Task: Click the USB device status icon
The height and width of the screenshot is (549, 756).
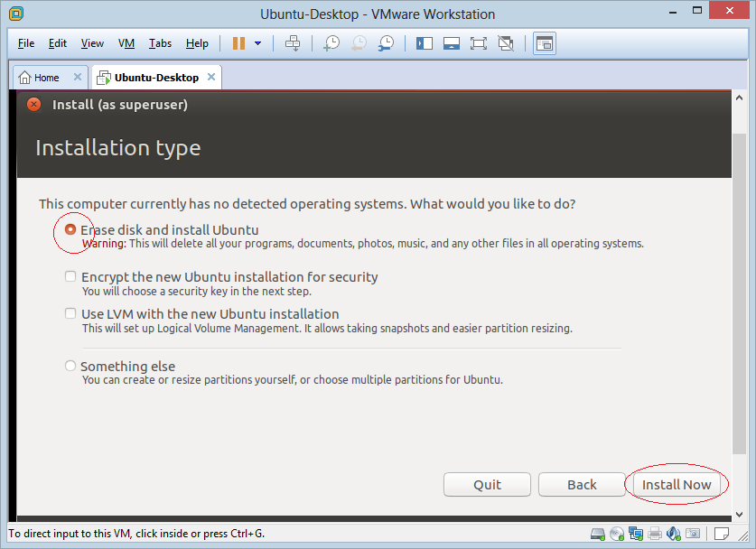Action: (693, 534)
